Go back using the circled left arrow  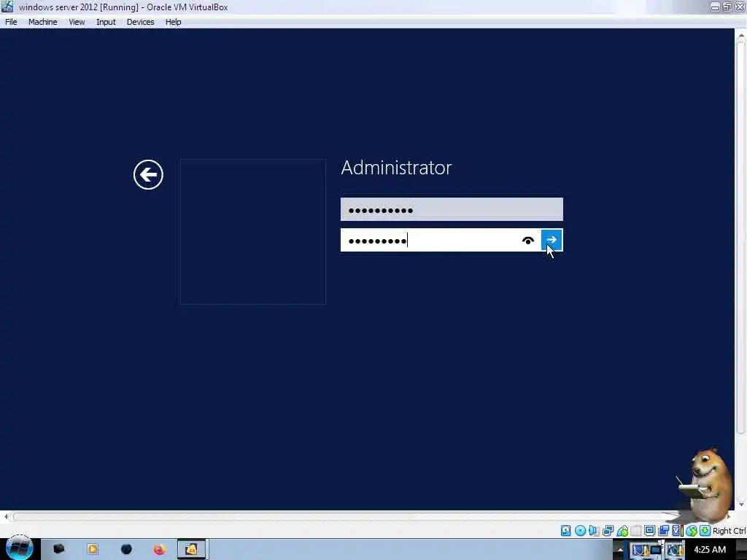[x=148, y=174]
